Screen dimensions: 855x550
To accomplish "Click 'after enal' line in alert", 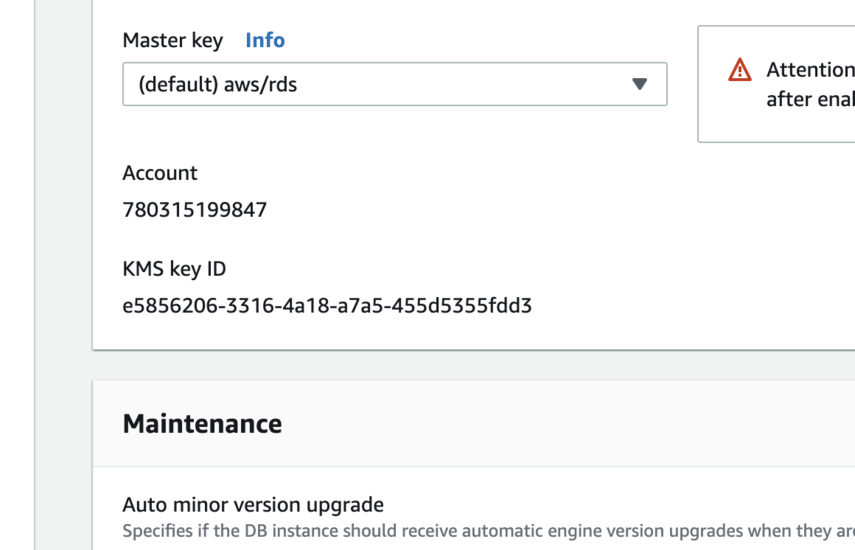I will point(809,100).
